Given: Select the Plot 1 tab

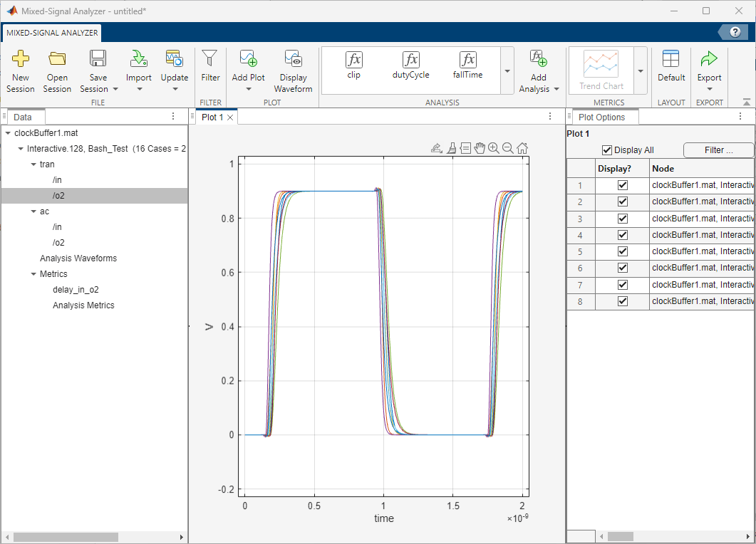Looking at the screenshot, I should (212, 117).
